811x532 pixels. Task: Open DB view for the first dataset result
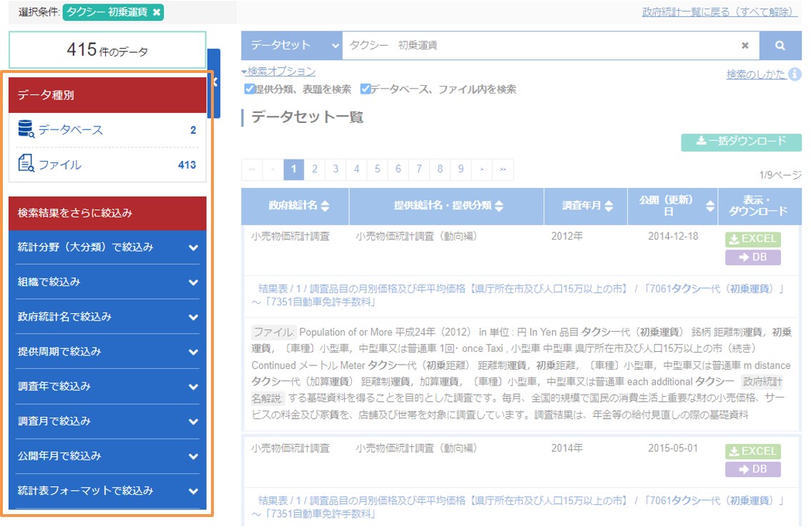(753, 258)
